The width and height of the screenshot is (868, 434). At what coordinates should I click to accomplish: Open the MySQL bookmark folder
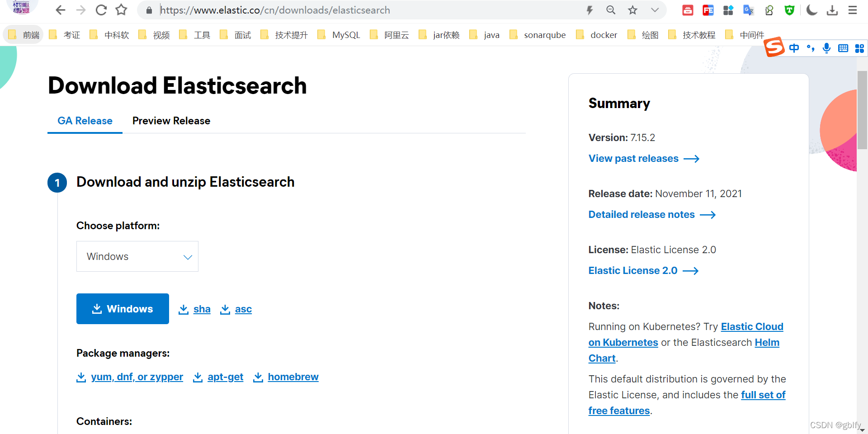click(x=339, y=35)
